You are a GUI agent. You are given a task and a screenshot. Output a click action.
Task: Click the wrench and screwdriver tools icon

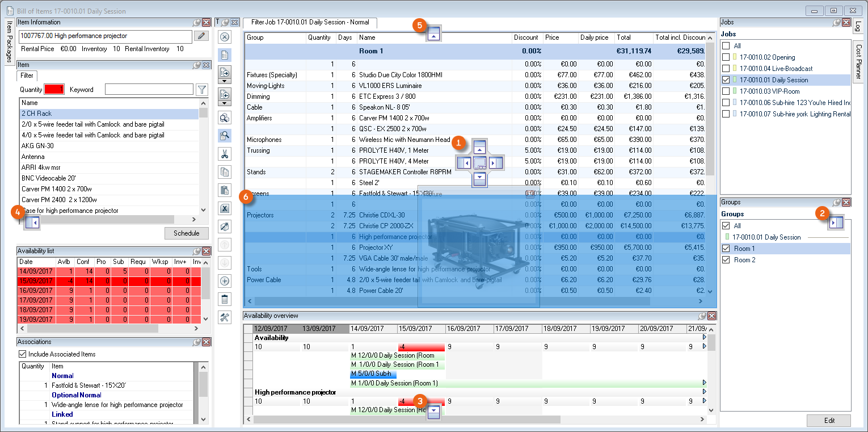[x=224, y=317]
